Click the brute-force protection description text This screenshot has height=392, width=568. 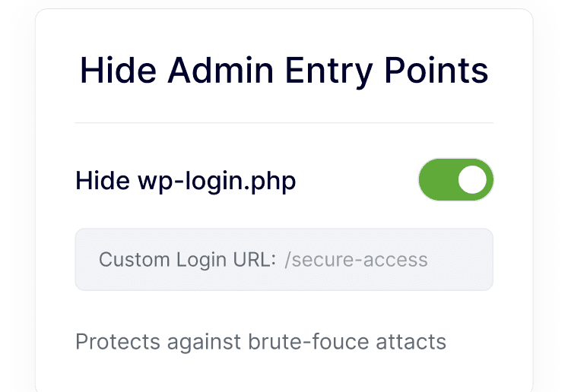260,341
